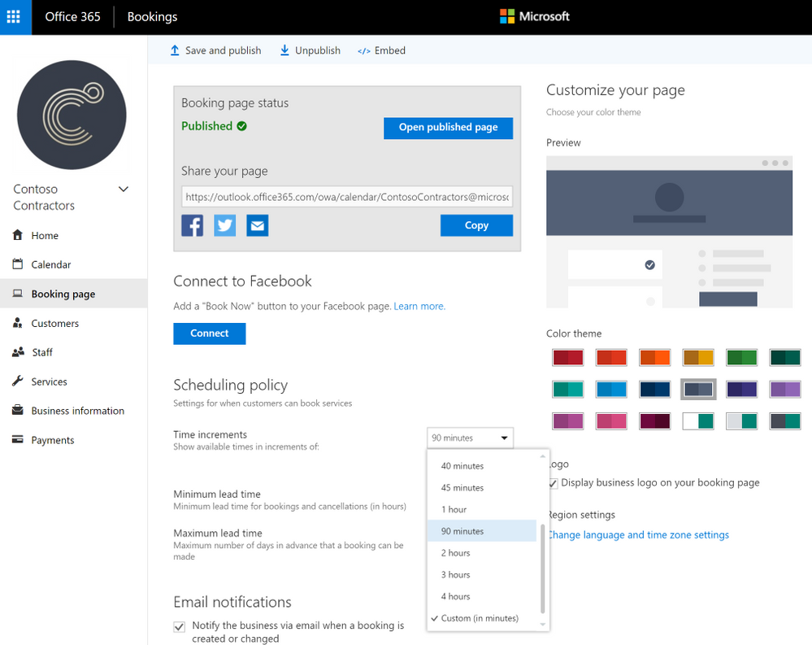Image resolution: width=812 pixels, height=645 pixels.
Task: Toggle Notify the business via email checkbox
Action: point(179,626)
